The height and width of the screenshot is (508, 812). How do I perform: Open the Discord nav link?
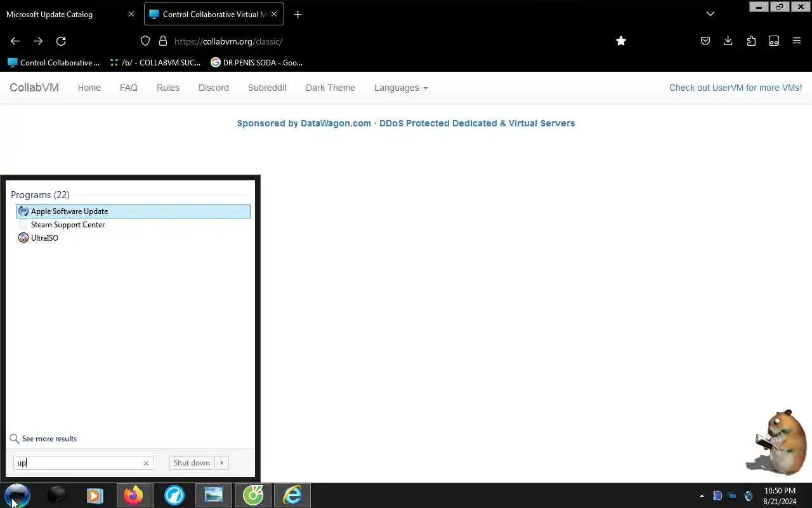(x=214, y=88)
